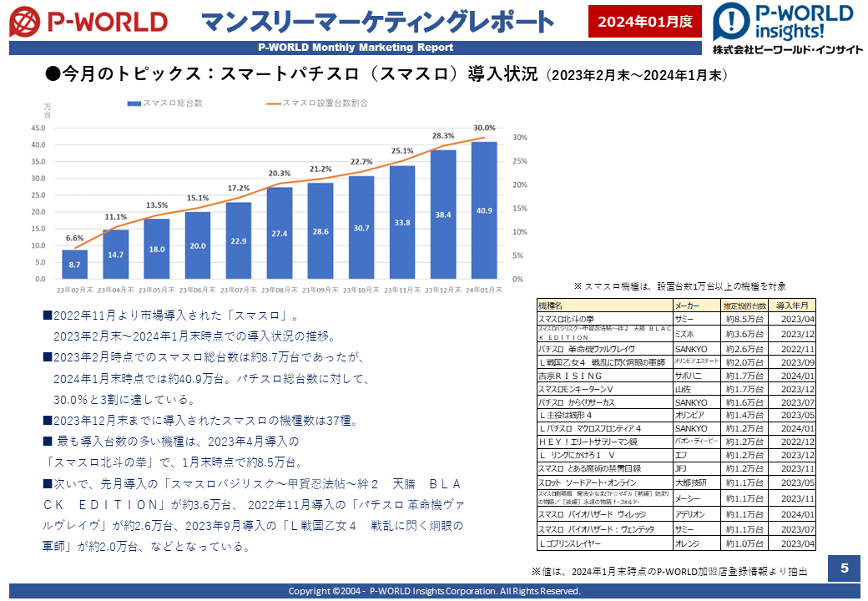This screenshot has height=601, width=868.
Task: Pick the bar labeled 28.6
Action: pos(320,230)
